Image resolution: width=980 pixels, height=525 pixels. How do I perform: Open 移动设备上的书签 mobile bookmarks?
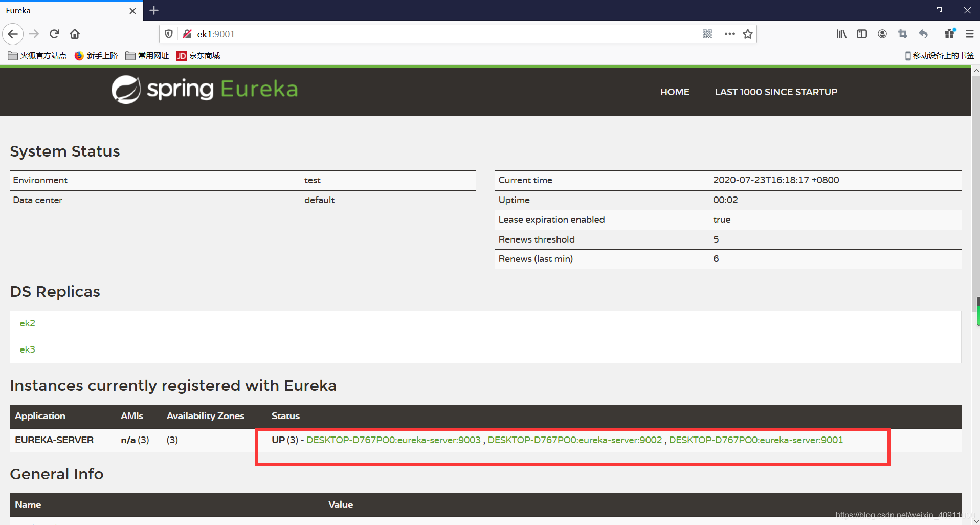(x=940, y=56)
